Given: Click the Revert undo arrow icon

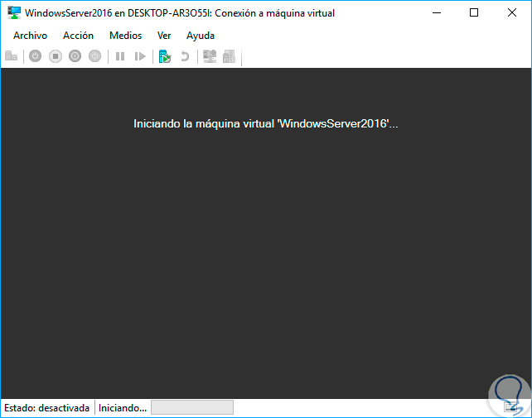Looking at the screenshot, I should [x=185, y=56].
